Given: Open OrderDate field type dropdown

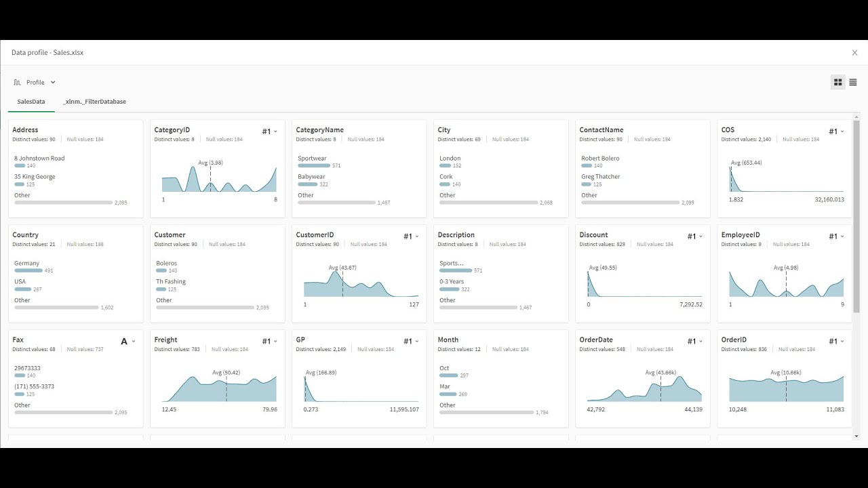Looking at the screenshot, I should point(695,342).
